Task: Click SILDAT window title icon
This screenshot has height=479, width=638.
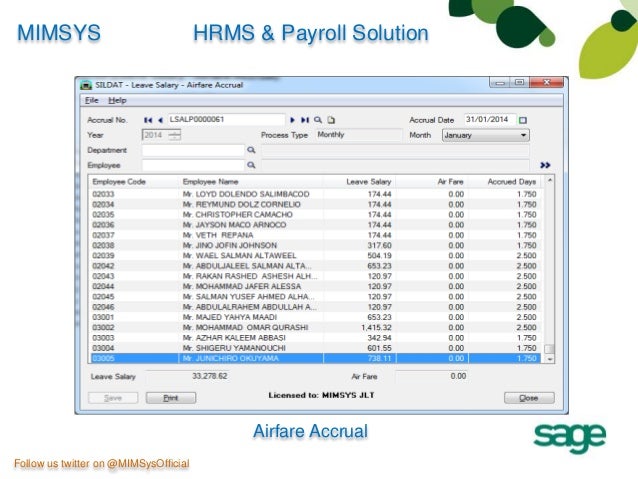Action: click(x=86, y=85)
